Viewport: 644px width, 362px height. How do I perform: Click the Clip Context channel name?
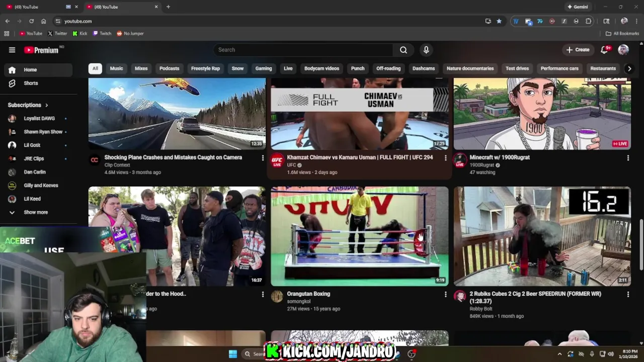(117, 165)
